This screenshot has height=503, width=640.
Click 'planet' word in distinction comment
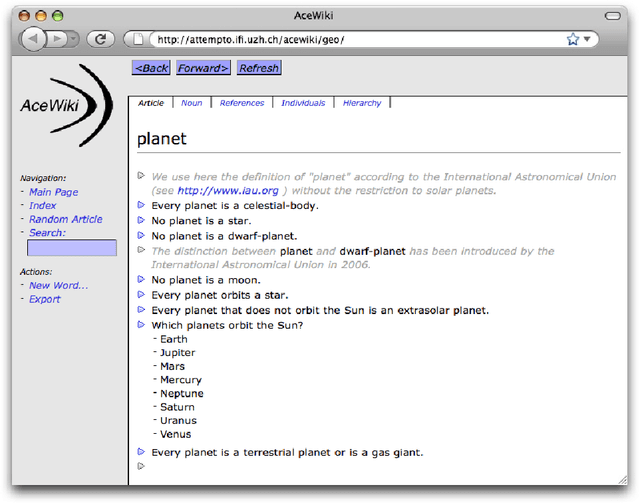[x=296, y=251]
